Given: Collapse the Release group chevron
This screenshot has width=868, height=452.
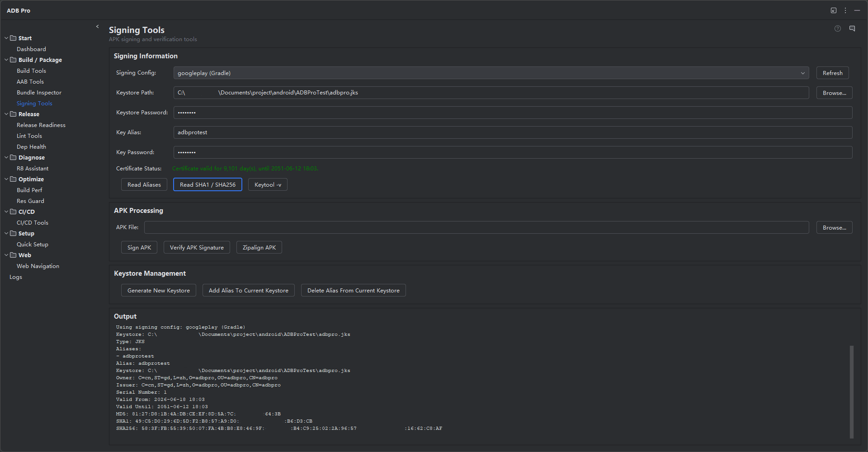Looking at the screenshot, I should (x=6, y=114).
